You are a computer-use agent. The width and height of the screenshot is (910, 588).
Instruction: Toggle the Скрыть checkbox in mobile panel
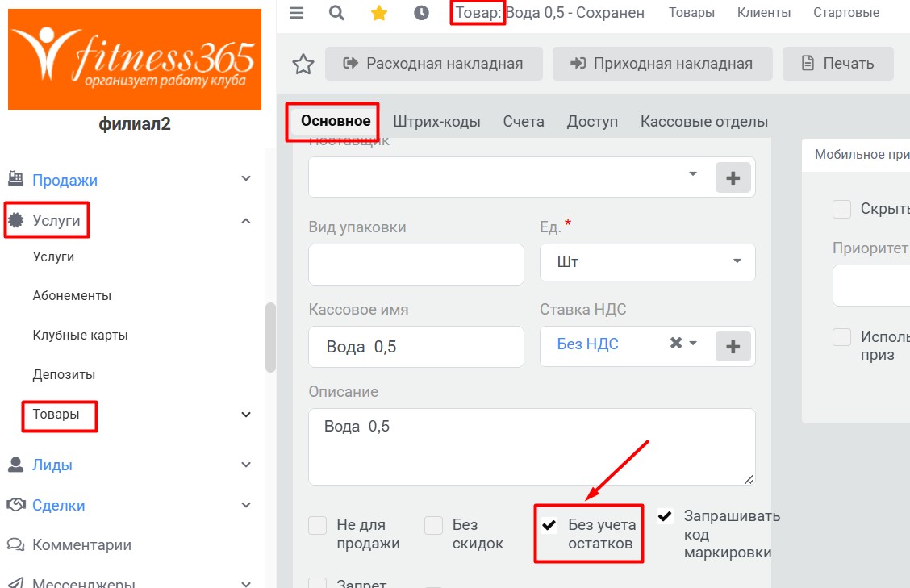pos(841,209)
